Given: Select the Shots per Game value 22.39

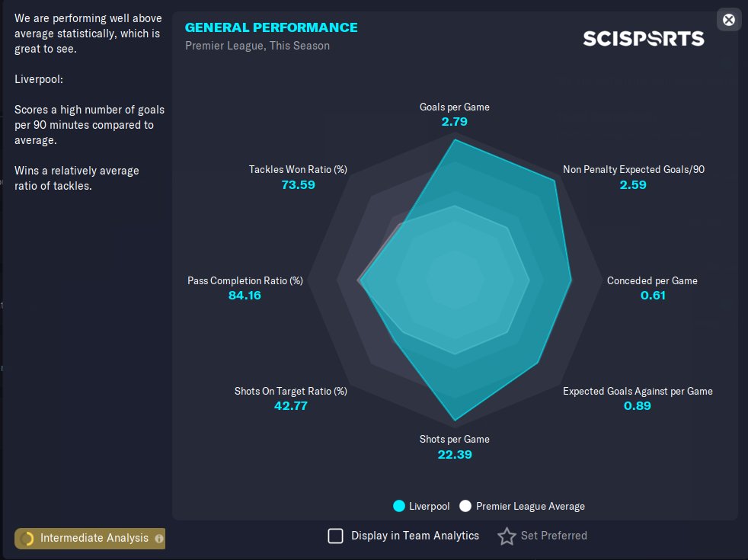Looking at the screenshot, I should click(x=455, y=455).
